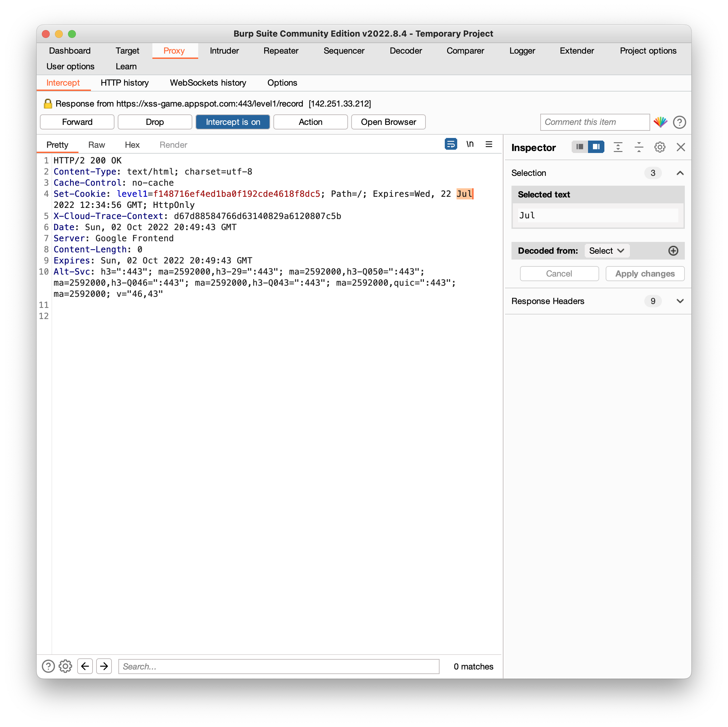728x727 pixels.
Task: Open the Intruder tab
Action: (x=224, y=51)
